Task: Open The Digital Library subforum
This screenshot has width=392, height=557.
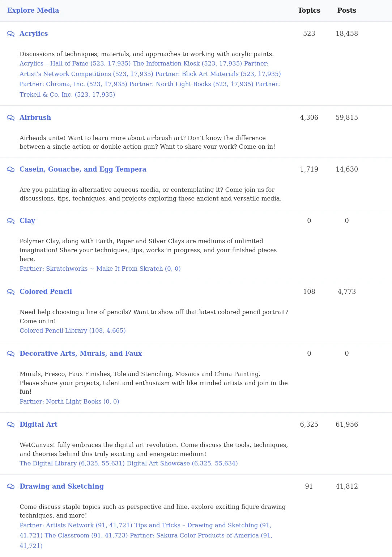Action: tap(72, 463)
